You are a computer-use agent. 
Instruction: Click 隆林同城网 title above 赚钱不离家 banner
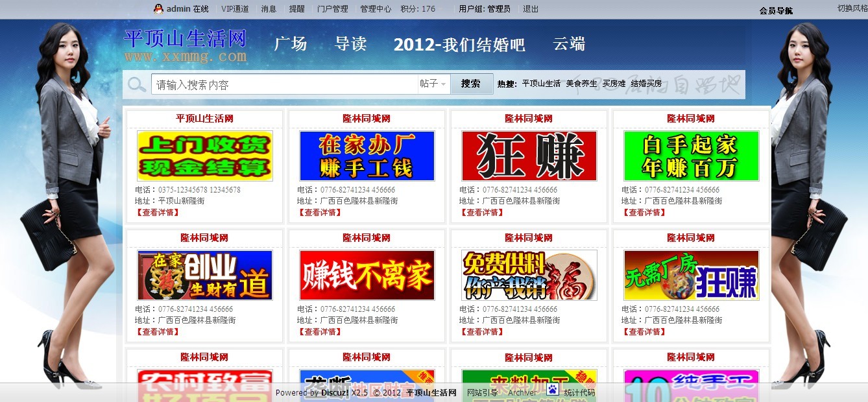[x=367, y=238]
